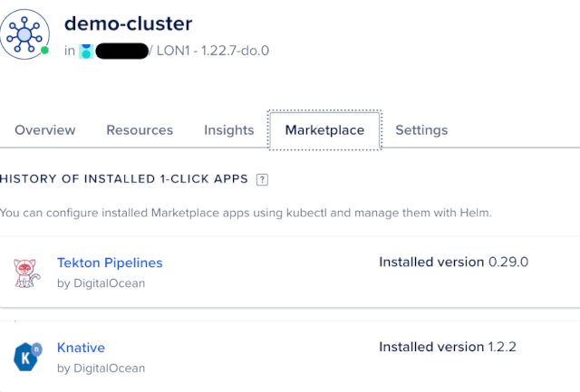Viewport: 580px width, 392px height.
Task: Click the demo-cluster title
Action: [x=129, y=24]
